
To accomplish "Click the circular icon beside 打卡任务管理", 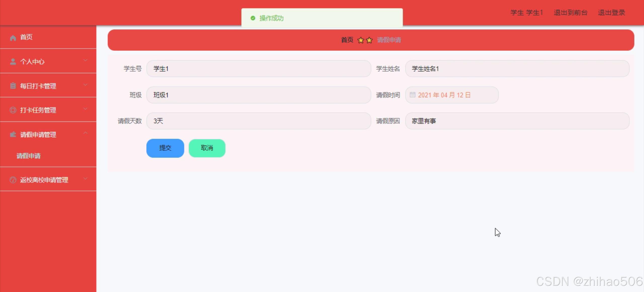I will (13, 110).
